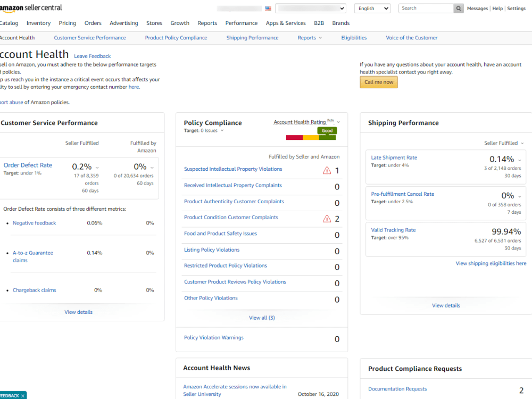
Task: Click View details under Shipping Performance
Action: pyautogui.click(x=446, y=306)
